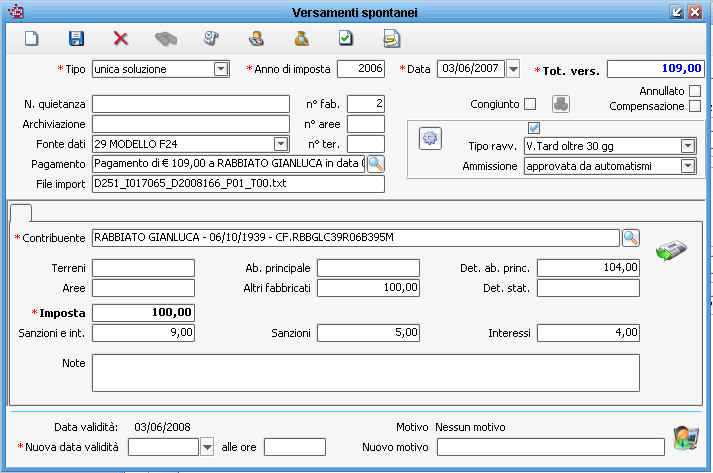Toggle the Annullato checkbox

pos(695,91)
